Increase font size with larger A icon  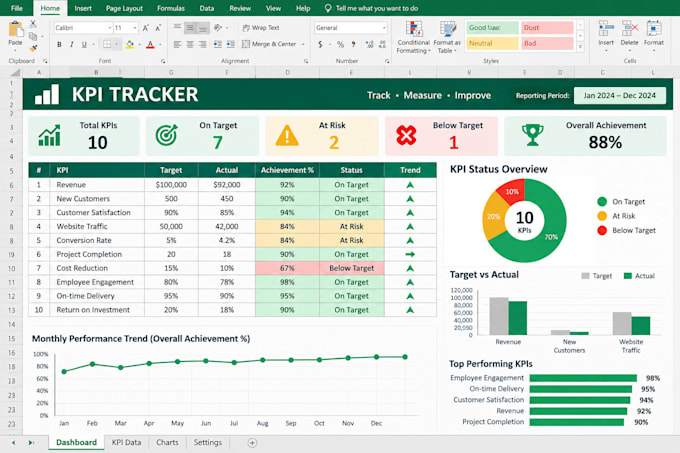click(x=146, y=28)
